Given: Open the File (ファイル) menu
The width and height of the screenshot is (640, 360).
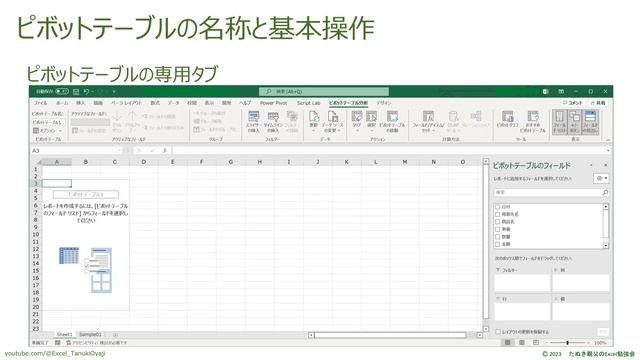Looking at the screenshot, I should click(x=40, y=103).
